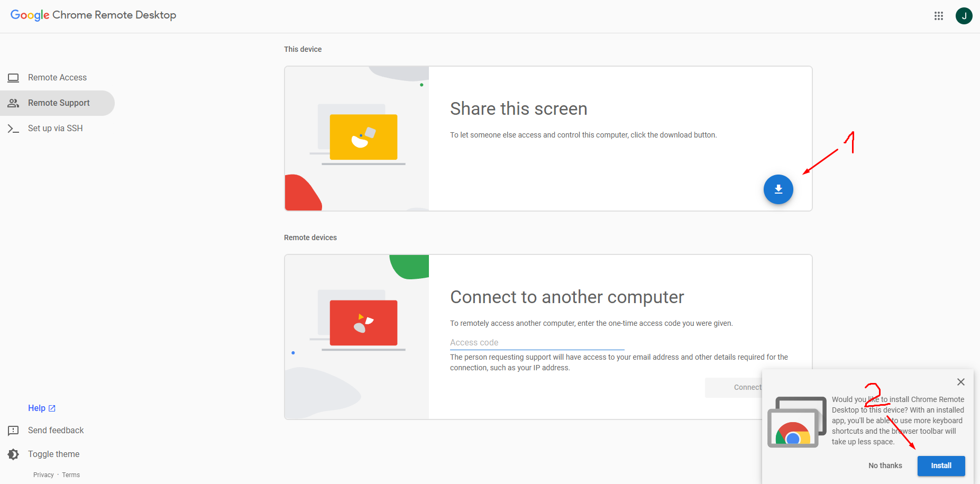The image size is (980, 484).
Task: Toggle theme between light and dark
Action: [53, 454]
